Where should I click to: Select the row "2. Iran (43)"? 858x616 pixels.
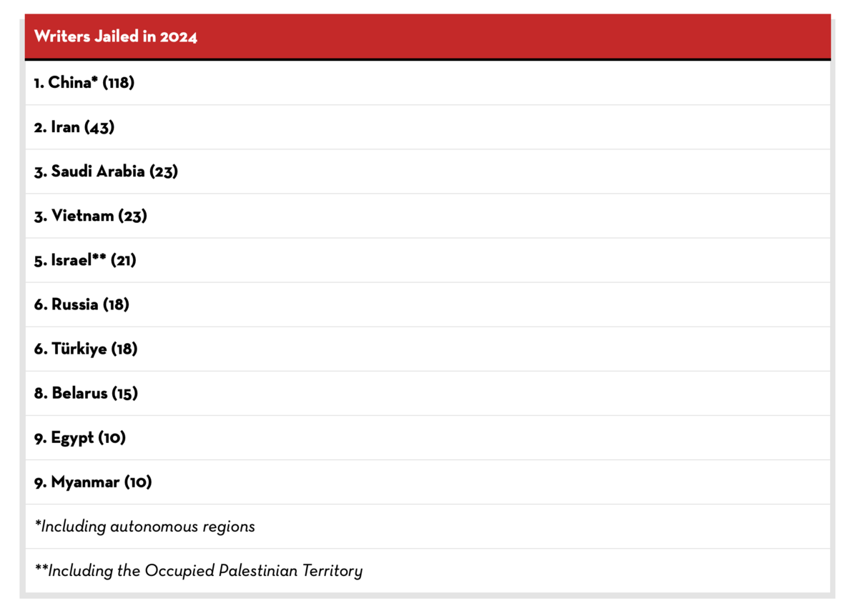(x=428, y=127)
